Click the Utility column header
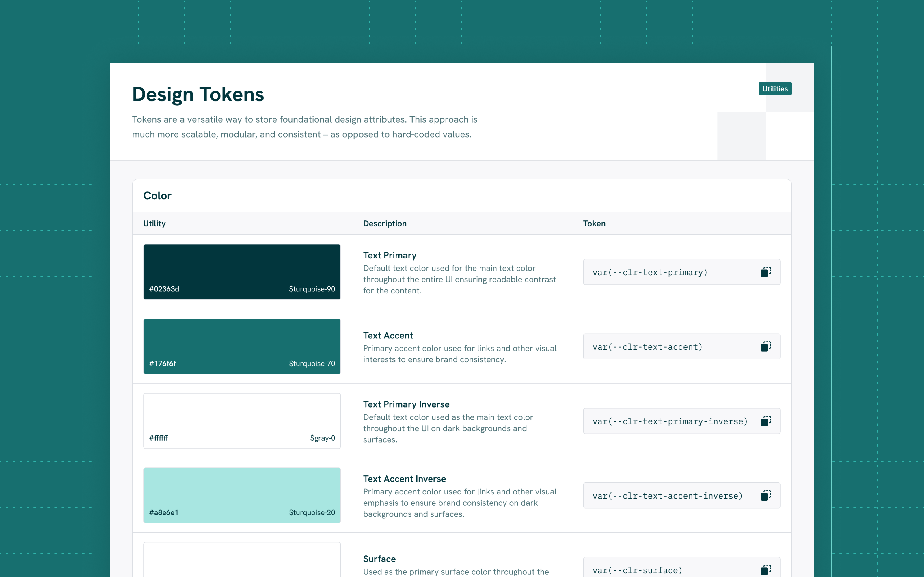 coord(154,224)
